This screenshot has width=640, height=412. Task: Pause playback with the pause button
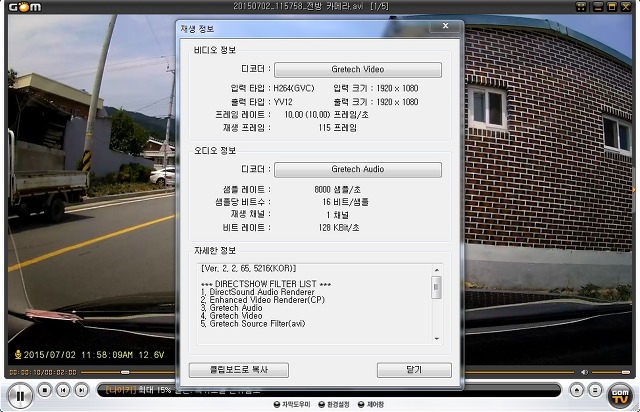(x=20, y=395)
